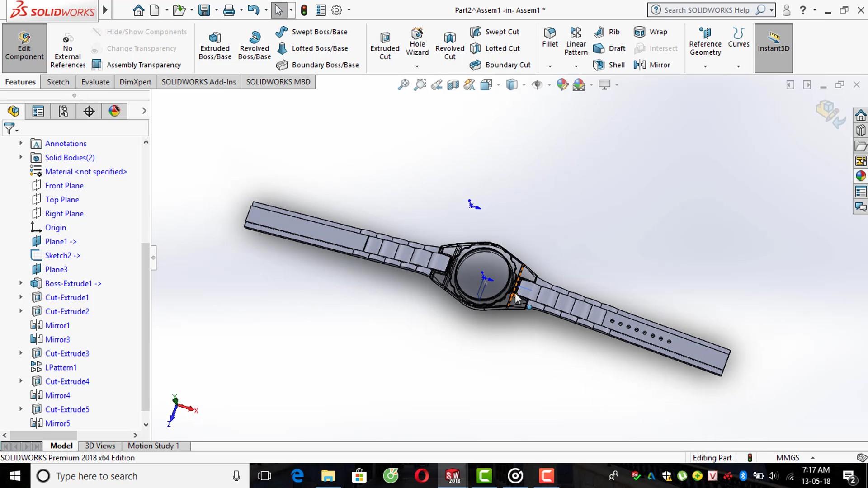868x488 pixels.
Task: Expand the Solid Bodies(2) folder
Action: point(21,157)
